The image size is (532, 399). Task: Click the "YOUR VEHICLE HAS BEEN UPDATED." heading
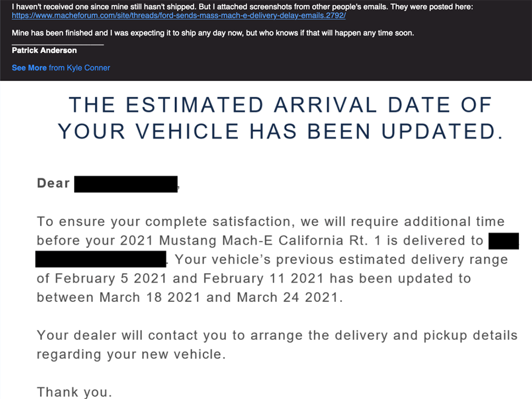coord(281,131)
